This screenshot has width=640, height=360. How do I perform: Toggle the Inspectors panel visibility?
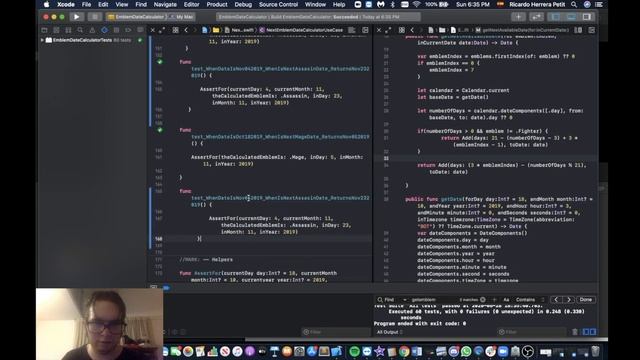tap(587, 17)
